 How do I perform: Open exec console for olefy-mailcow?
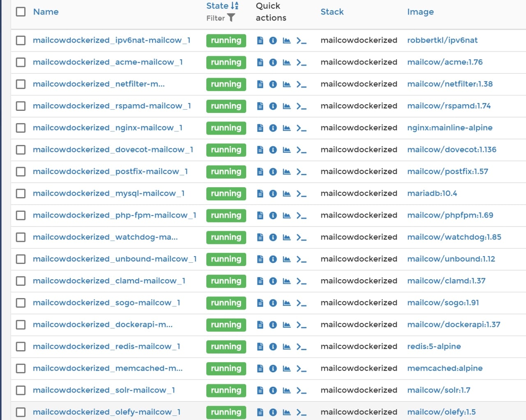click(302, 412)
